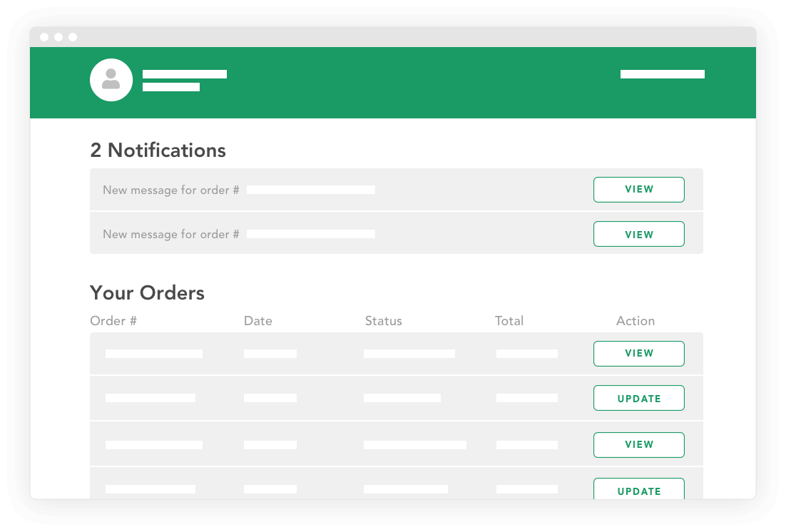Image resolution: width=786 pixels, height=532 pixels.
Task: View the first new message notification
Action: click(x=638, y=190)
